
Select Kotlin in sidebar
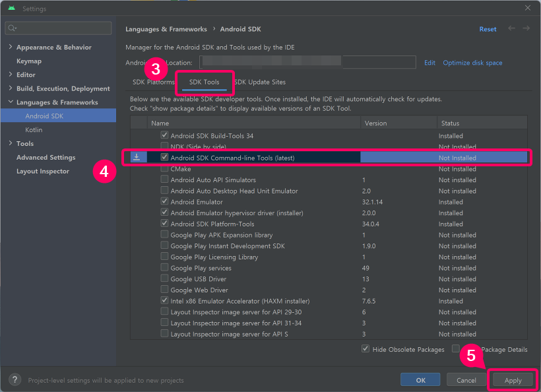click(x=34, y=130)
